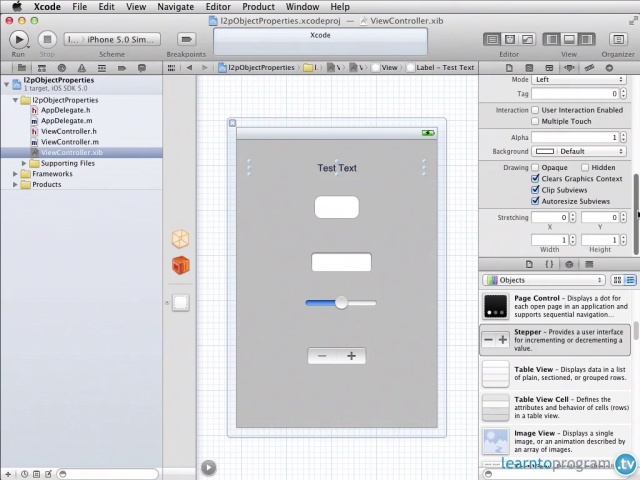
Task: Open the Apple menu
Action: point(16,7)
